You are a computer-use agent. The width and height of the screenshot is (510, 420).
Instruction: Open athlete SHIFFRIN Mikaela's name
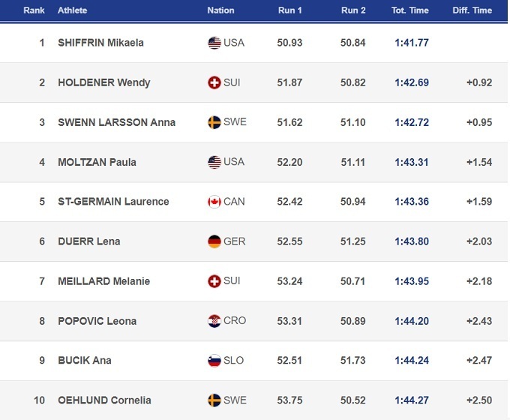tap(100, 43)
